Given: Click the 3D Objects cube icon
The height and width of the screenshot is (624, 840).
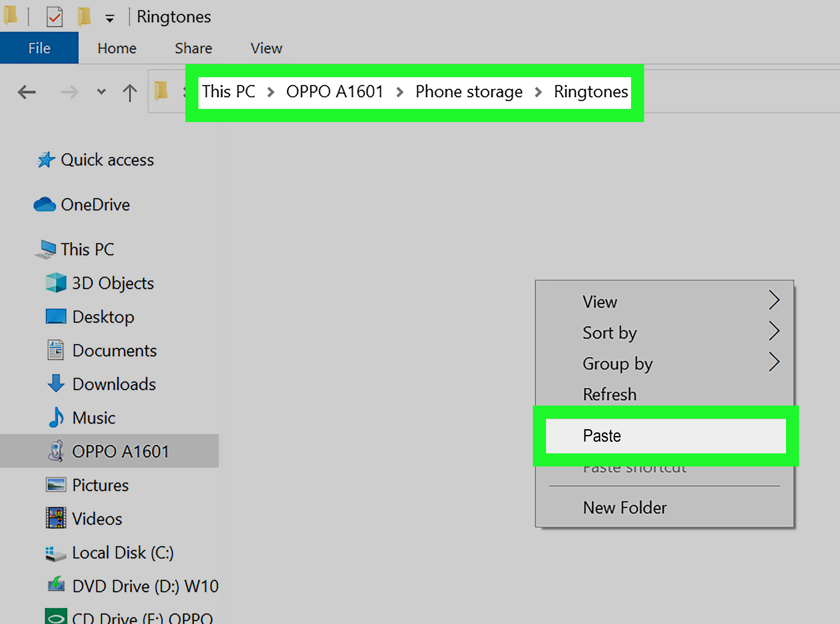Looking at the screenshot, I should pyautogui.click(x=56, y=282).
